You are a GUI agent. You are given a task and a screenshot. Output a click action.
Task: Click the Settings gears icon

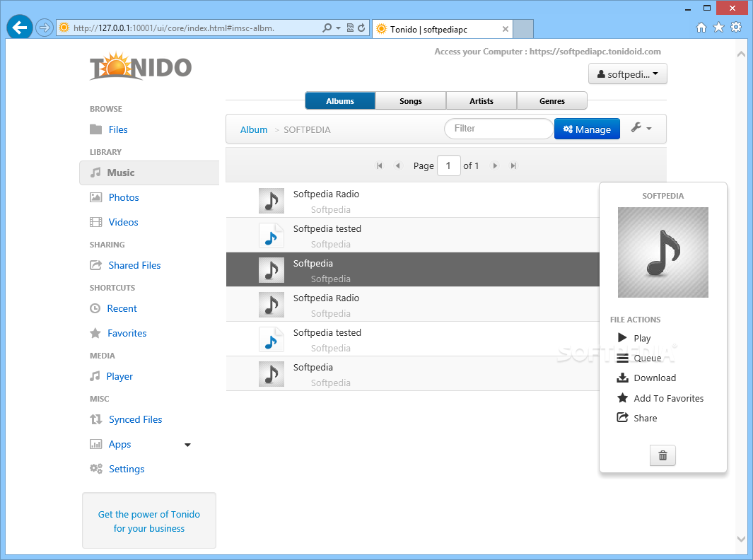point(96,469)
